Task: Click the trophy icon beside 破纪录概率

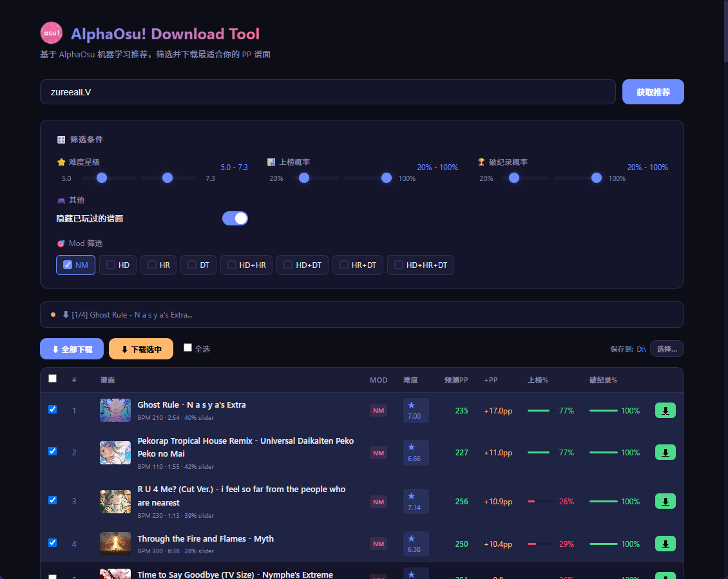Action: (x=481, y=162)
